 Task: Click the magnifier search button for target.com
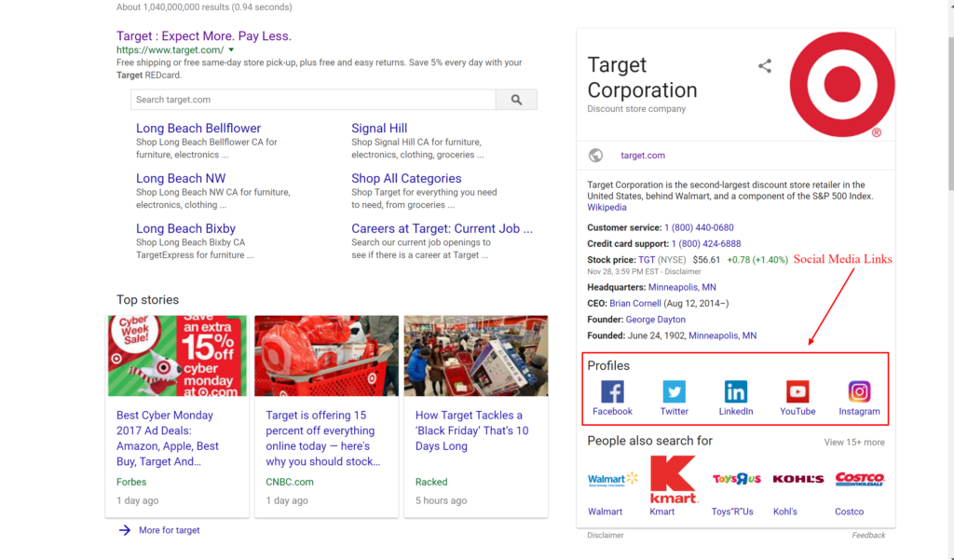[516, 100]
